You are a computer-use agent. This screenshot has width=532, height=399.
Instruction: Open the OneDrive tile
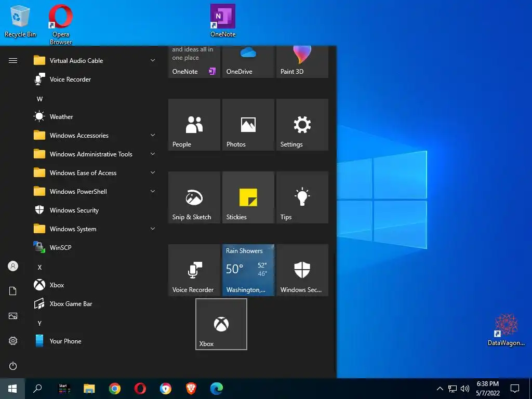point(248,62)
